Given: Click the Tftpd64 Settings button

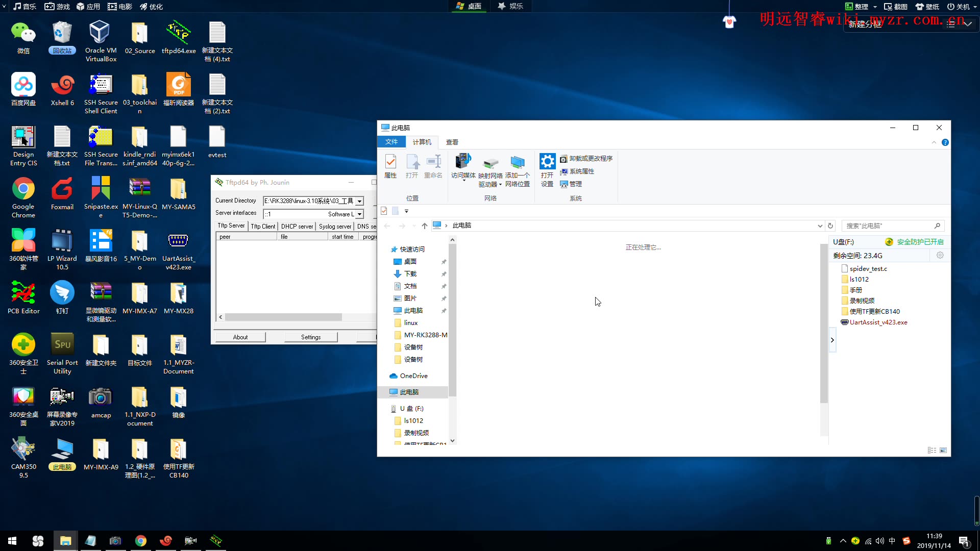Looking at the screenshot, I should click(311, 336).
